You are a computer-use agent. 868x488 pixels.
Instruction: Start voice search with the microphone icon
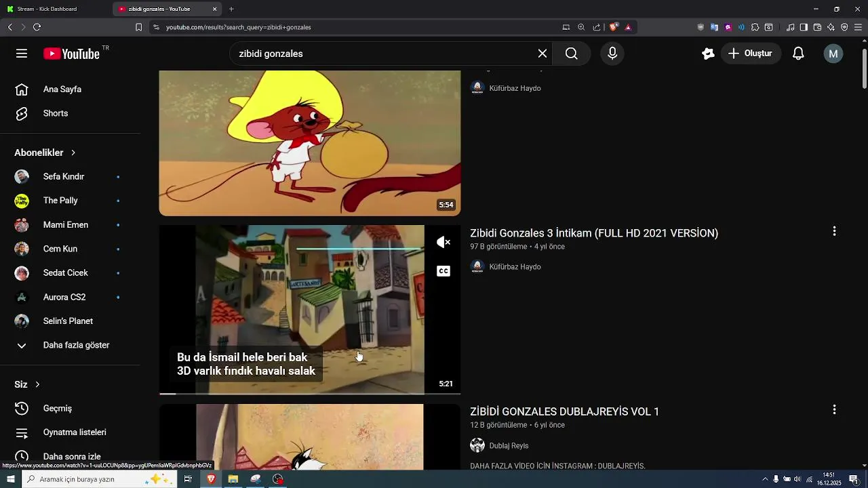pyautogui.click(x=612, y=54)
